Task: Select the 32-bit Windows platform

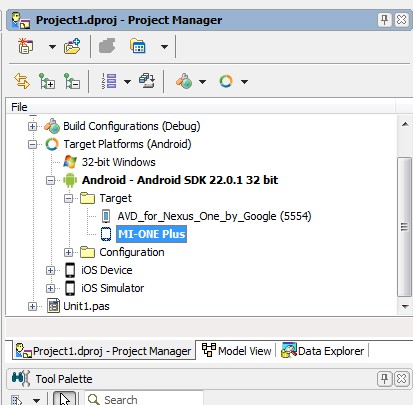Action: coord(119,162)
